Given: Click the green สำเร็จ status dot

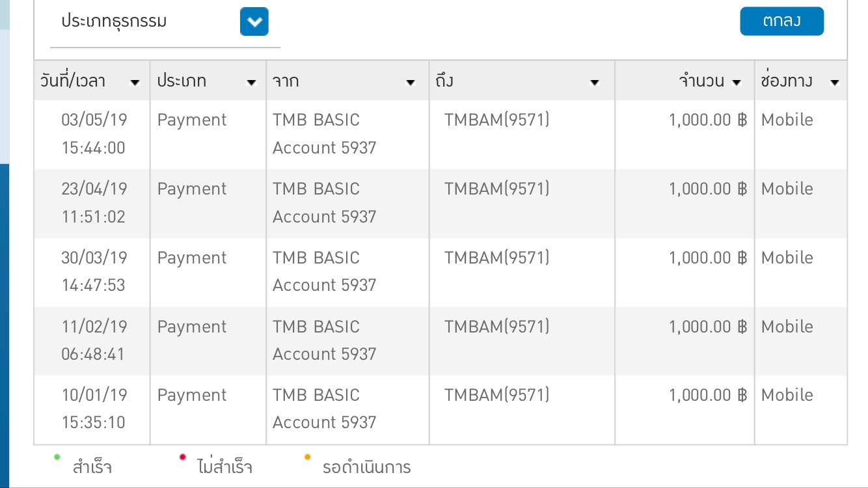Looking at the screenshot, I should point(57,457).
